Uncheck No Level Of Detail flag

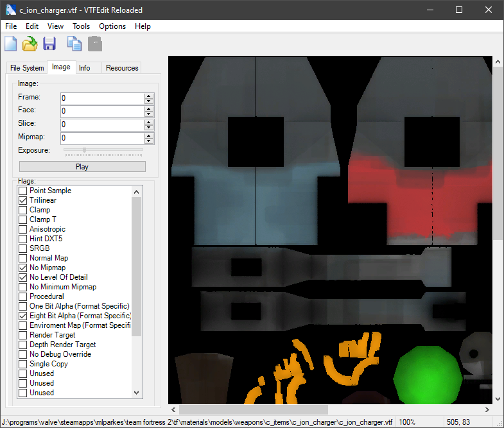pyautogui.click(x=23, y=277)
